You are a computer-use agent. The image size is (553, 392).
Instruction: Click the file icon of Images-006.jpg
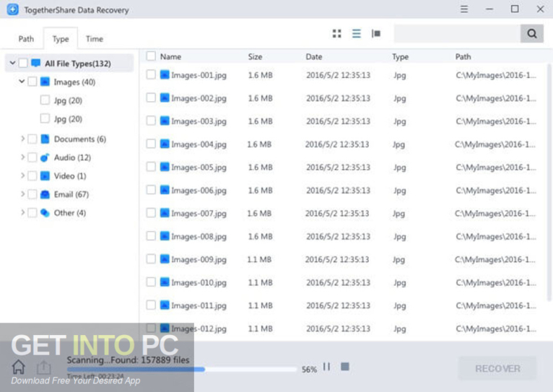[x=165, y=190]
